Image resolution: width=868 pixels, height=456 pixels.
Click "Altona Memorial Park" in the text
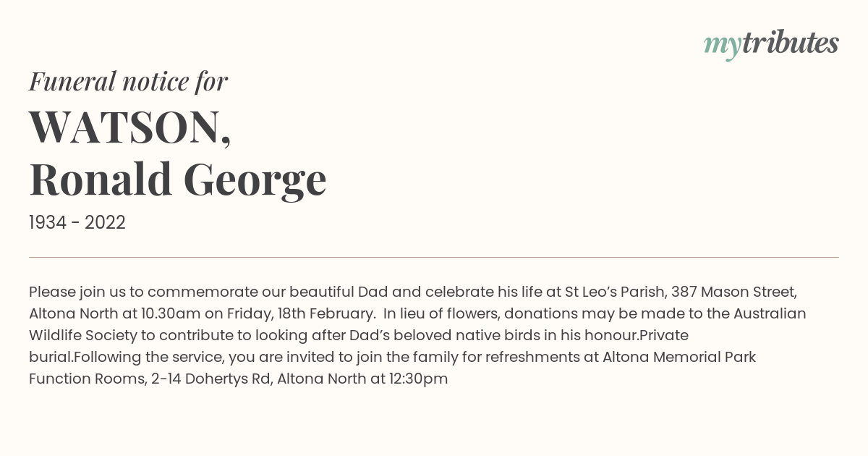point(679,358)
